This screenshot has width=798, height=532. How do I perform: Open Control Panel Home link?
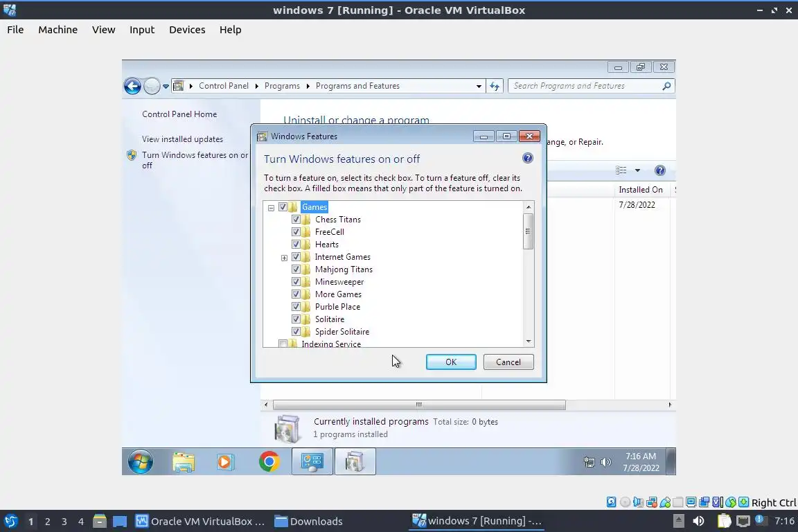(179, 114)
